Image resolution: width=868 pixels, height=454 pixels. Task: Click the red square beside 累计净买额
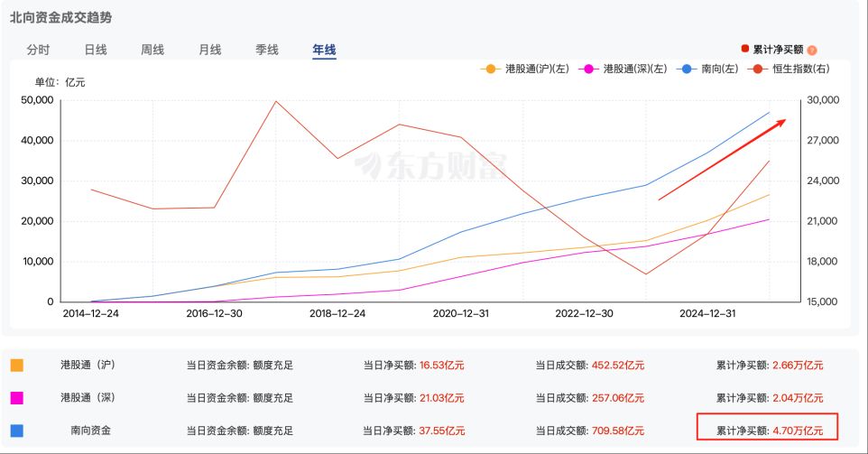[x=744, y=50]
